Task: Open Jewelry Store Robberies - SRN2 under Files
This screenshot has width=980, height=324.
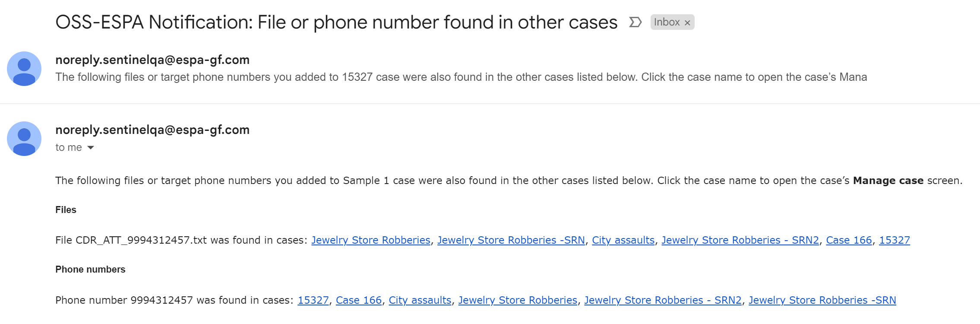Action: [740, 240]
